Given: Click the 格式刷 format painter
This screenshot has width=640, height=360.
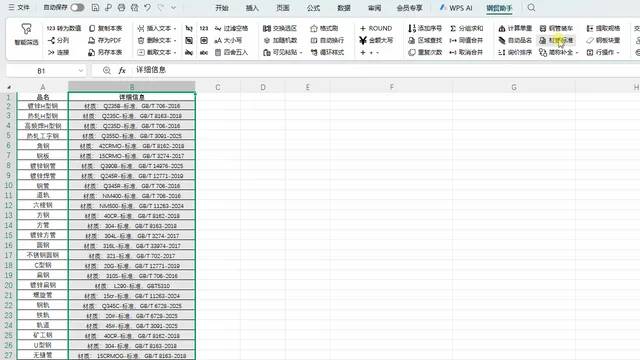Looking at the screenshot, I should click(x=324, y=28).
